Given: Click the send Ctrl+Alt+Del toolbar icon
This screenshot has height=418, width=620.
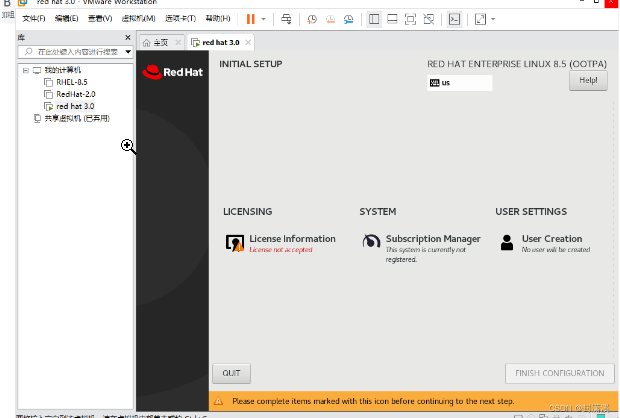Looking at the screenshot, I should coord(286,18).
